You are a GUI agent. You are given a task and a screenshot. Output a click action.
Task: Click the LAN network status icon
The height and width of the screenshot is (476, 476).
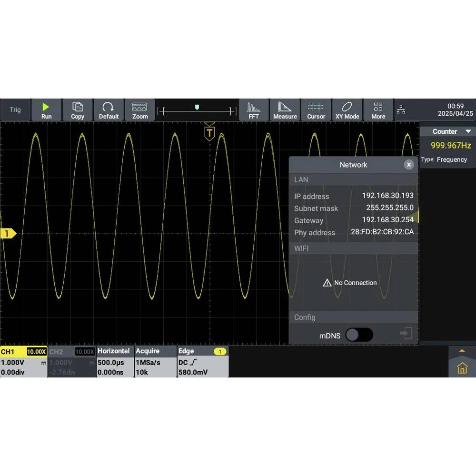click(x=401, y=110)
